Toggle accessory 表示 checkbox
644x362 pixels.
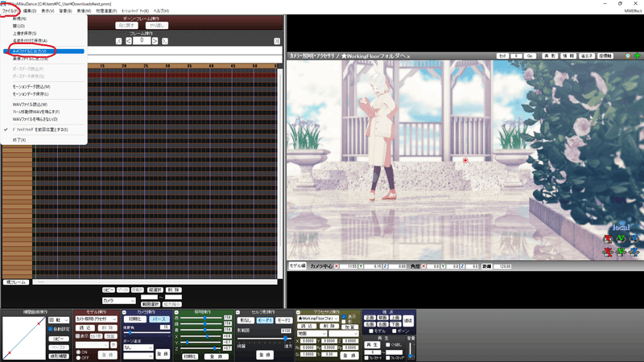344,317
